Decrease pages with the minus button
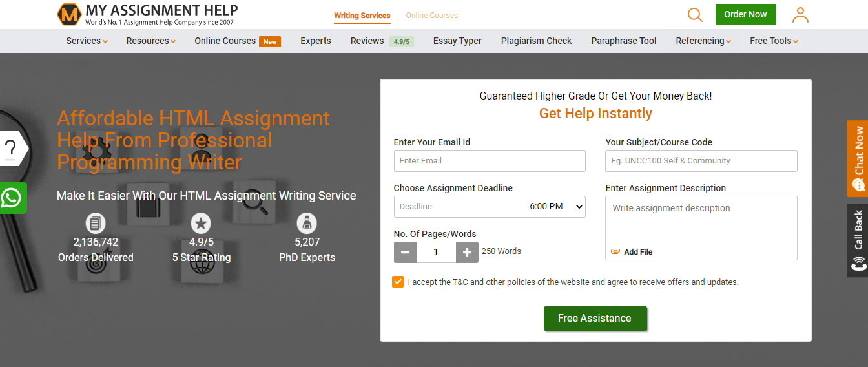Image resolution: width=868 pixels, height=367 pixels. tap(405, 252)
